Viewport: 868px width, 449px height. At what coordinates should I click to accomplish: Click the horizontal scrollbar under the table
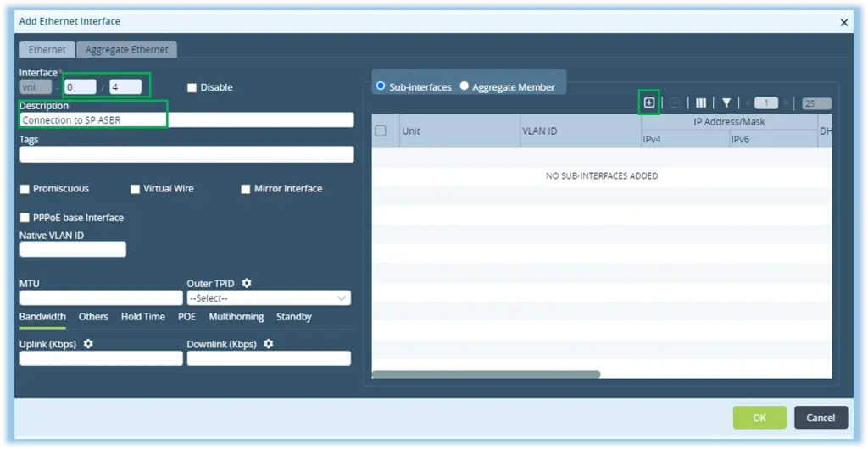pyautogui.click(x=486, y=374)
